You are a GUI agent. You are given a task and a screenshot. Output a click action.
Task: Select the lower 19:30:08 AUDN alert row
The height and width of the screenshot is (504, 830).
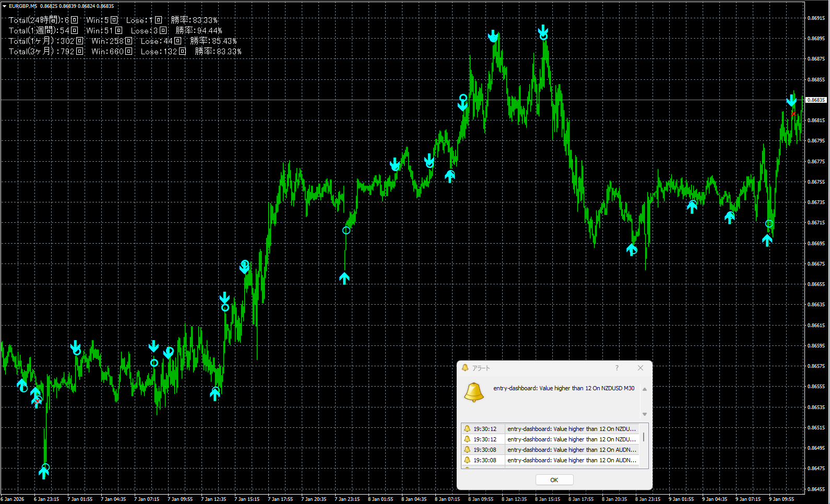point(550,460)
